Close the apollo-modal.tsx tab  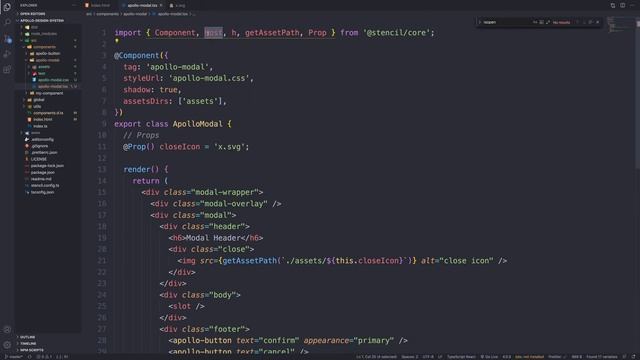[161, 5]
